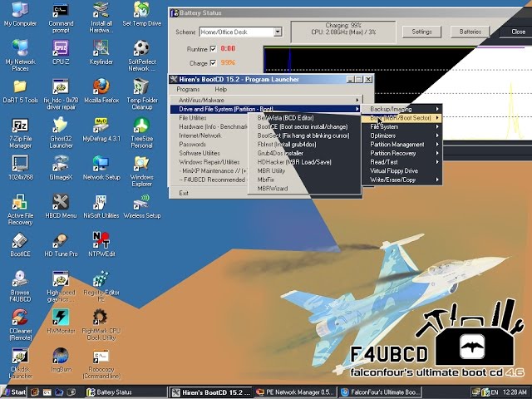Choose Virtual Floppy Drive menu entry
This screenshot has width=532, height=399.
(402, 170)
